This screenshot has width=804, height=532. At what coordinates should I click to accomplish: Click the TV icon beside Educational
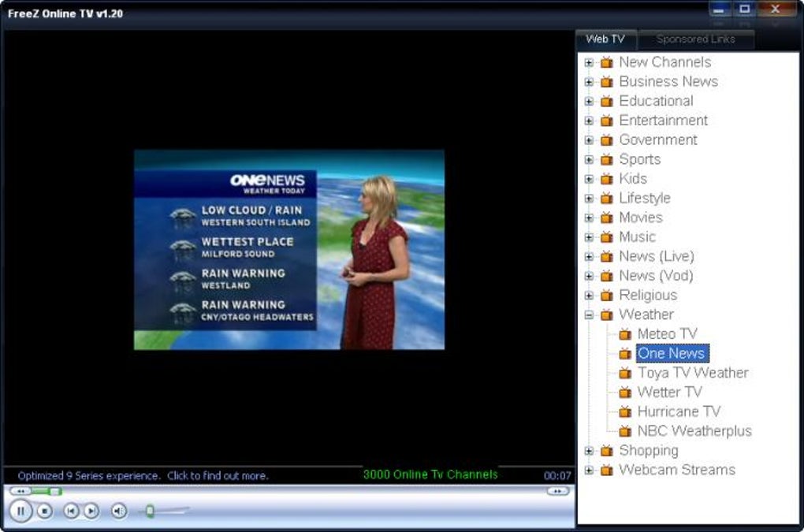(607, 101)
